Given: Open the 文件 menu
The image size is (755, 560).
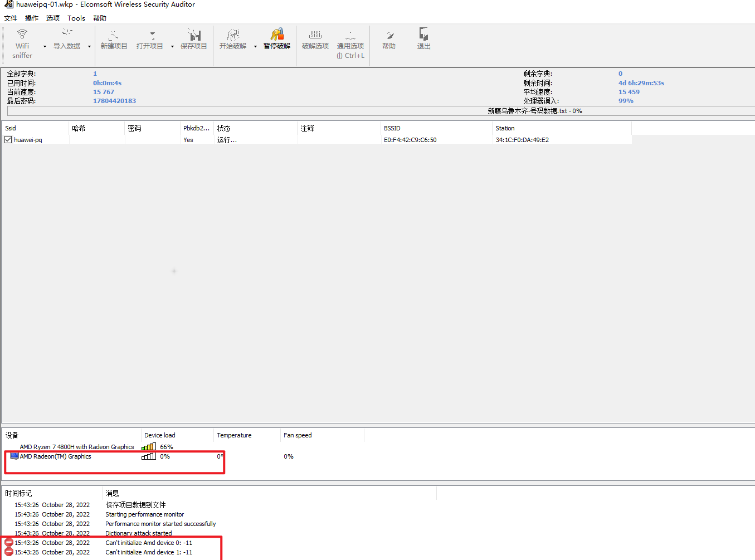Looking at the screenshot, I should [x=11, y=18].
